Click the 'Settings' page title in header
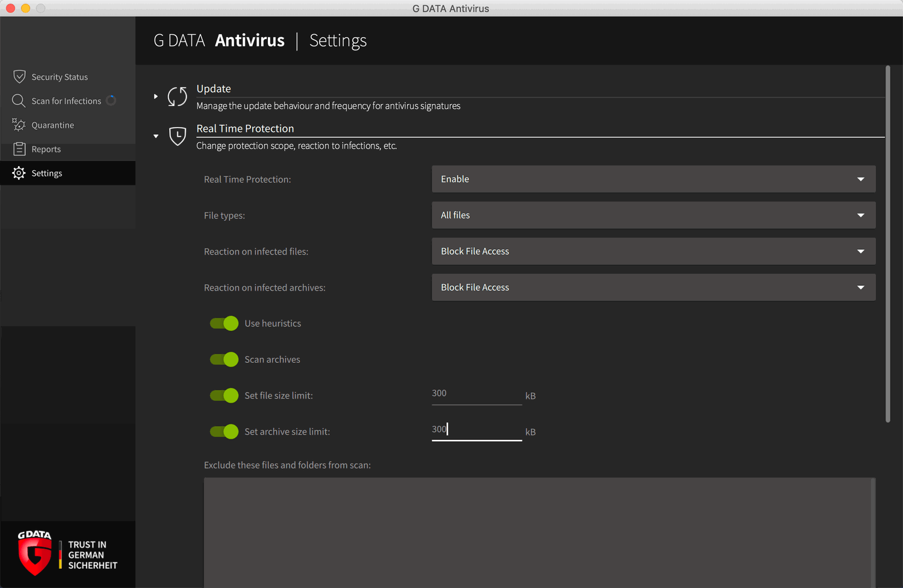This screenshot has height=588, width=903. [x=338, y=40]
